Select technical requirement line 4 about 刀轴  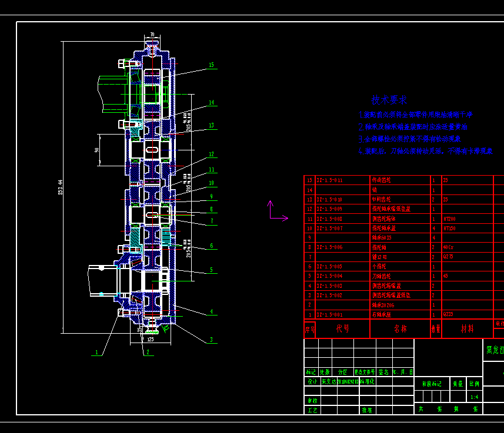[x=426, y=151]
